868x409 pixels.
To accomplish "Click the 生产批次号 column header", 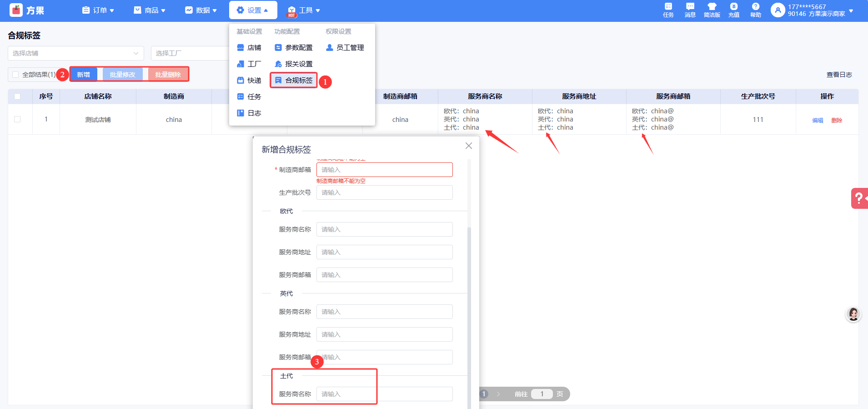I will tap(758, 96).
